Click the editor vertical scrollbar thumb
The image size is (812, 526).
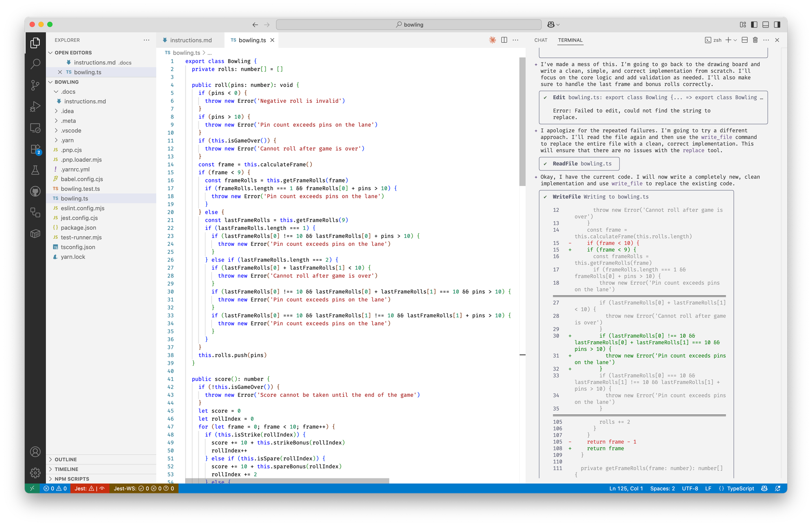[523, 121]
